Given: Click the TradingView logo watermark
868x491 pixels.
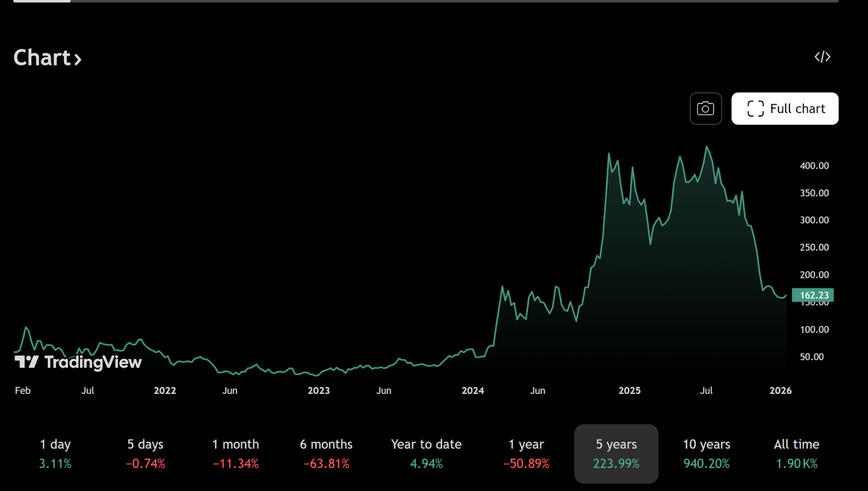Looking at the screenshot, I should (x=78, y=361).
